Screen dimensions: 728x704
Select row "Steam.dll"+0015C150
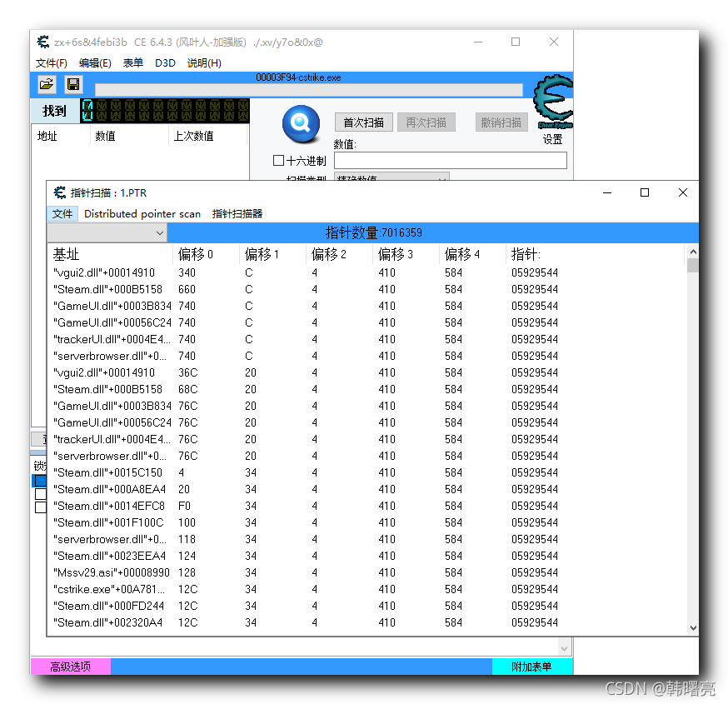(366, 472)
